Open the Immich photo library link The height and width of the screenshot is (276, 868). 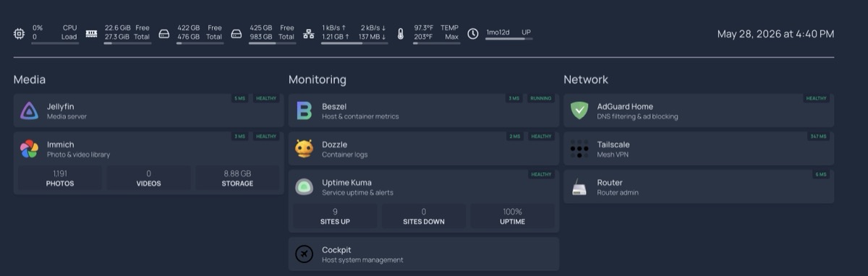(x=149, y=149)
